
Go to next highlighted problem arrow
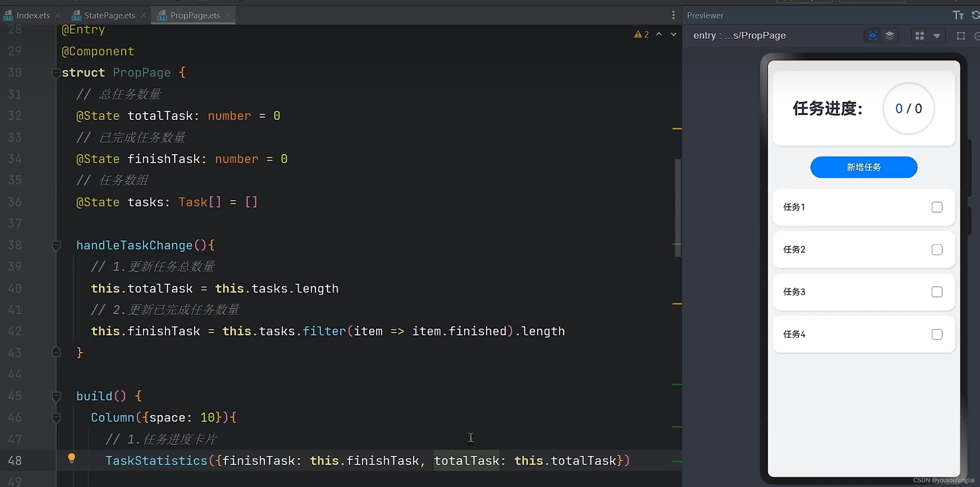coord(673,34)
